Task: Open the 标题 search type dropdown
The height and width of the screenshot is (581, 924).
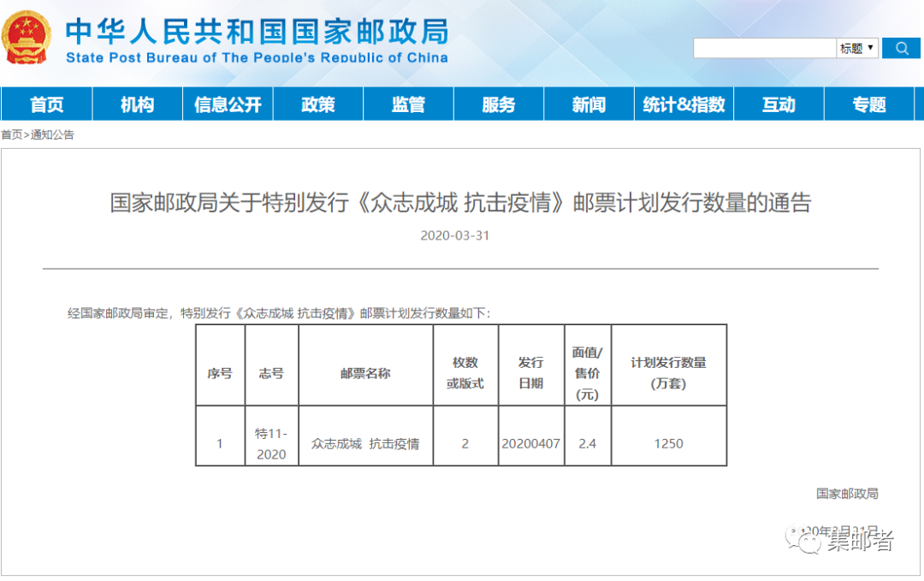Action: (856, 48)
